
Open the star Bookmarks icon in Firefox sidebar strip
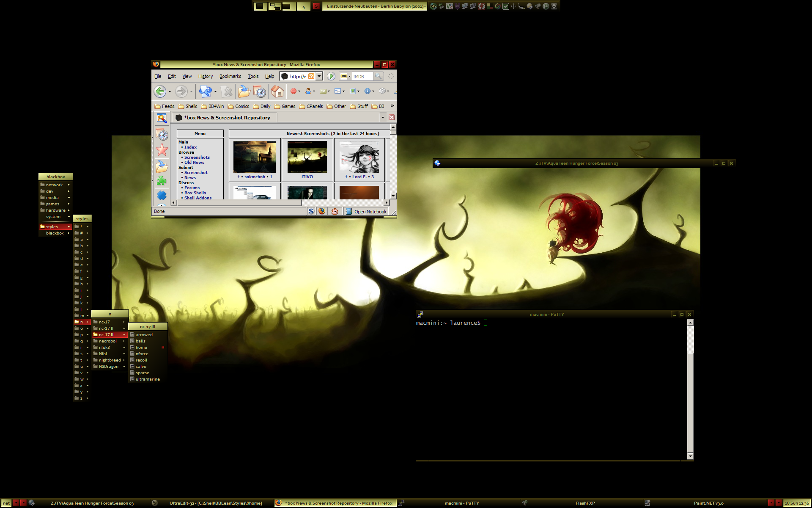(x=162, y=149)
